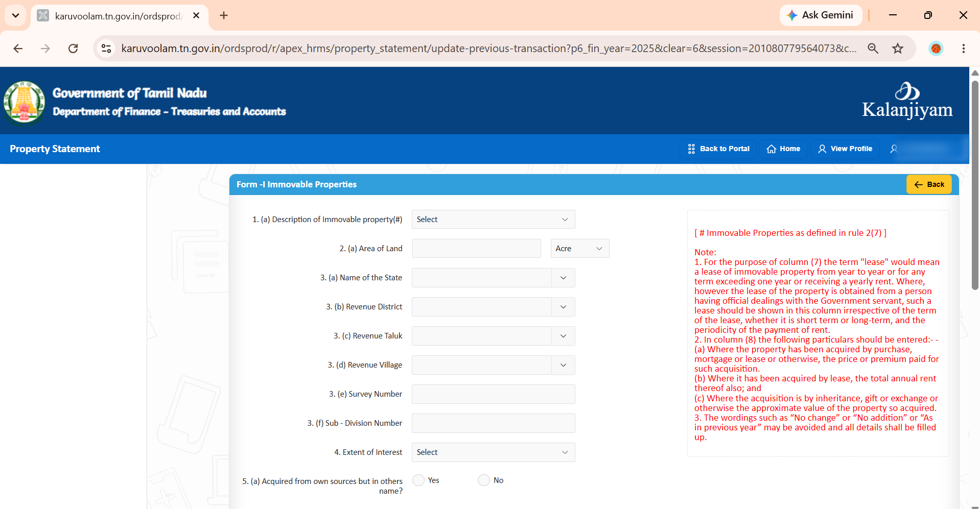Click the Ask Gemini button
The image size is (980, 509).
[x=821, y=15]
